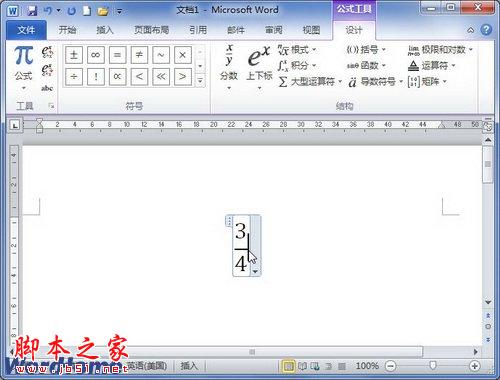Image resolution: width=500 pixels, height=380 pixels.
Task: Switch to the 视图 view tab
Action: [x=311, y=30]
